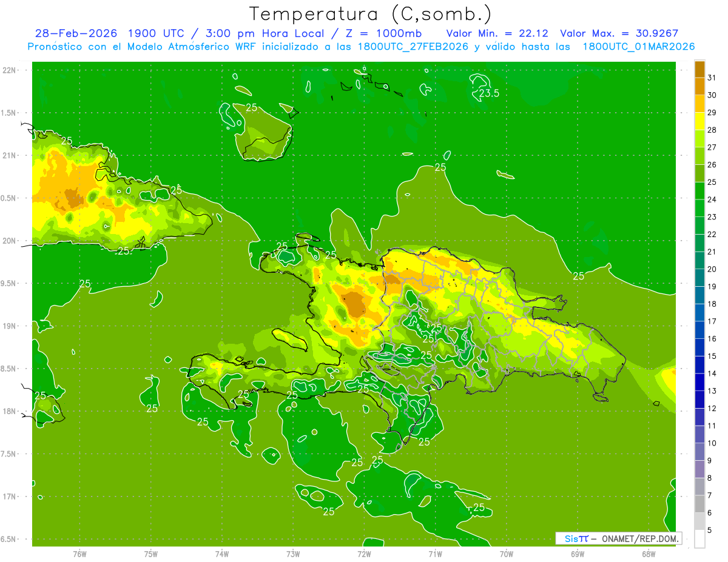
Task: Click the "7.5N" latitude axis label
Action: coord(9,454)
